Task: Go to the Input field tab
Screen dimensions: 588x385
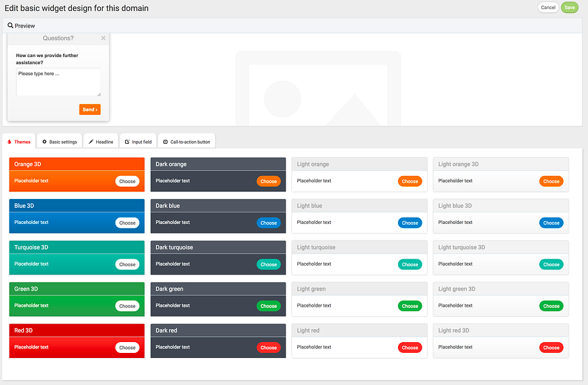Action: 139,141
